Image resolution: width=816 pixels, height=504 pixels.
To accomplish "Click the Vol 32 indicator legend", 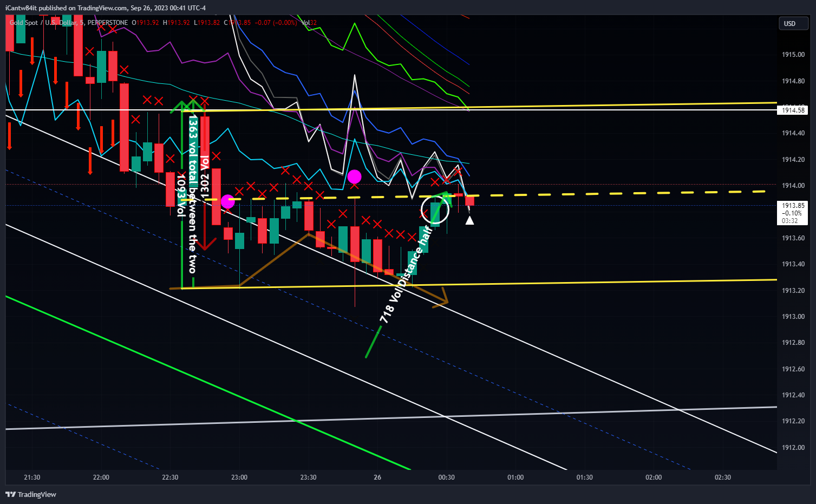I will 309,23.
